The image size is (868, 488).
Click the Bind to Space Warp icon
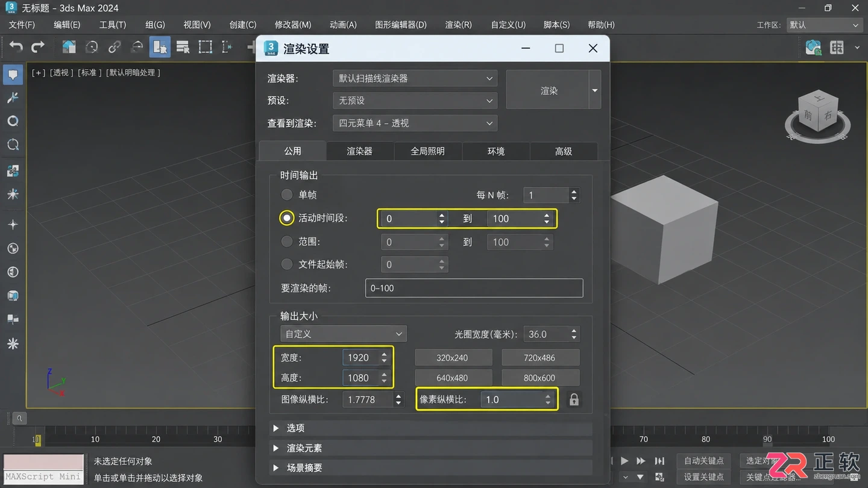tap(137, 47)
